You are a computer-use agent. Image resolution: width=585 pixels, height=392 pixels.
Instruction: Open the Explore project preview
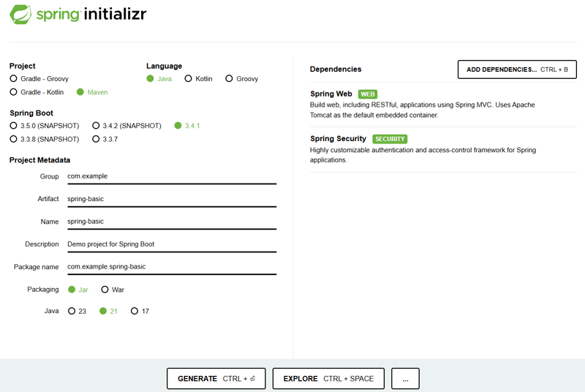coord(328,379)
